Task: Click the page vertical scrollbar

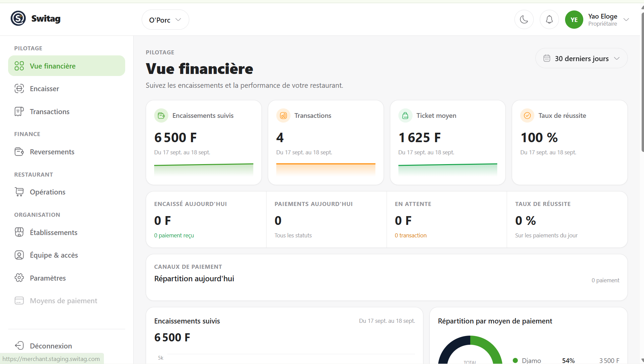Action: coord(642,82)
